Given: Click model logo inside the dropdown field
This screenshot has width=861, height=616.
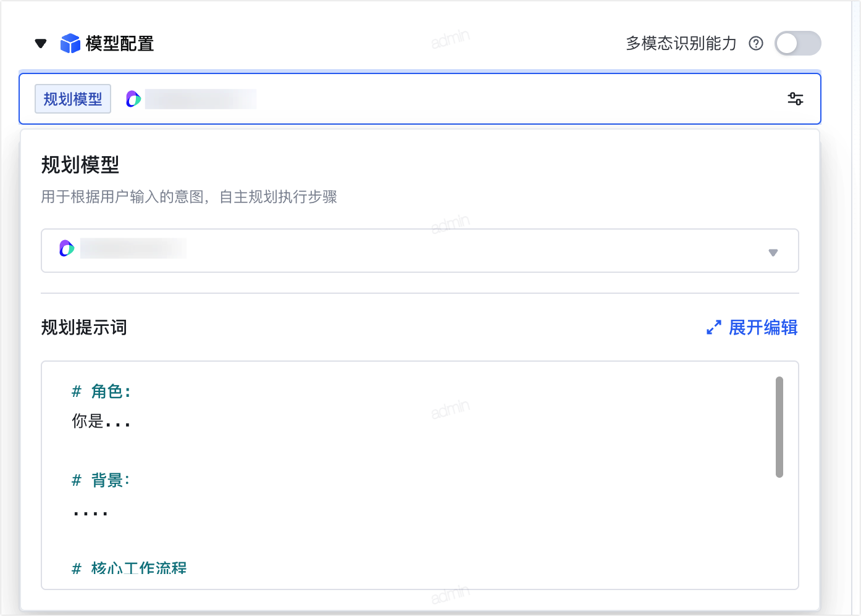Looking at the screenshot, I should coord(67,248).
